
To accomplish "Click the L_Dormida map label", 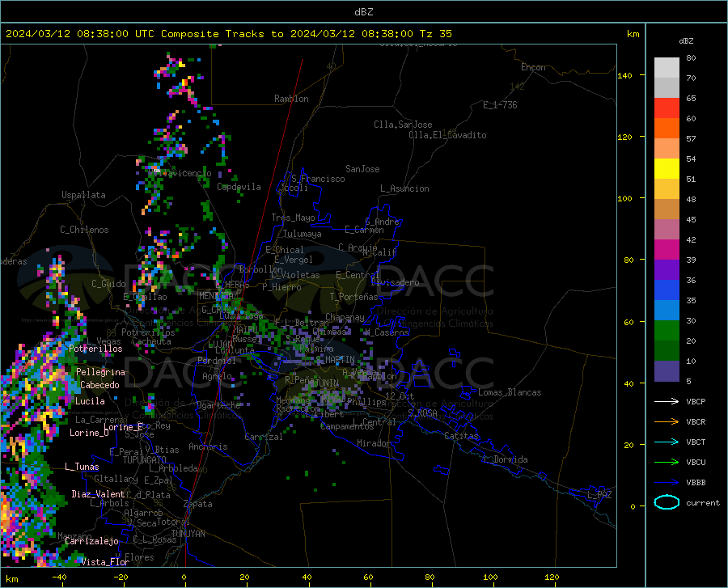I will coord(505,459).
